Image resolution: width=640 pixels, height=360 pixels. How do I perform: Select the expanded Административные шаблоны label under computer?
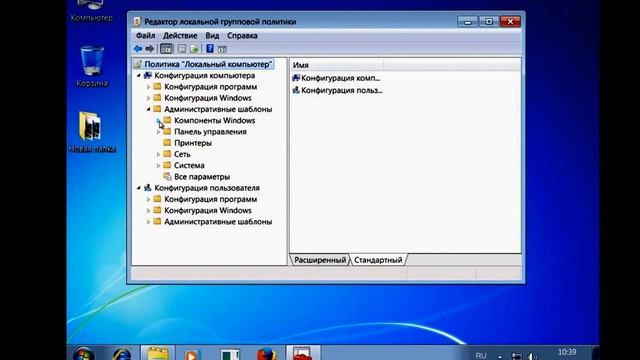point(218,109)
